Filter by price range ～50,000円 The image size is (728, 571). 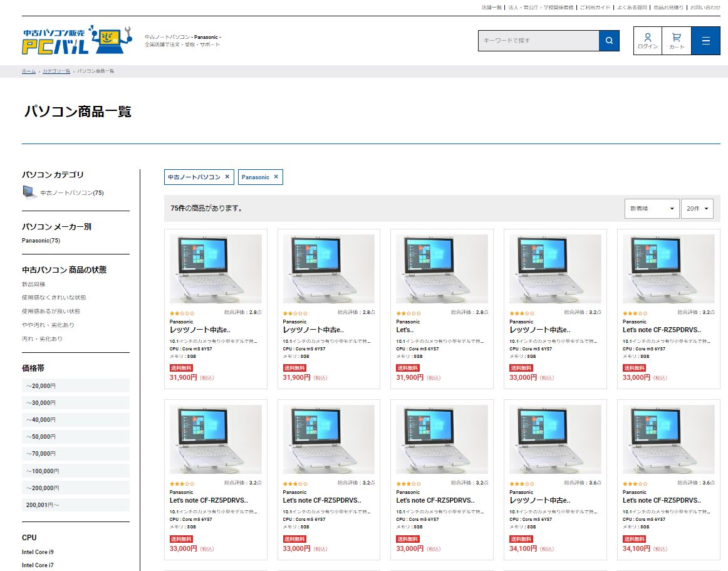coord(76,437)
